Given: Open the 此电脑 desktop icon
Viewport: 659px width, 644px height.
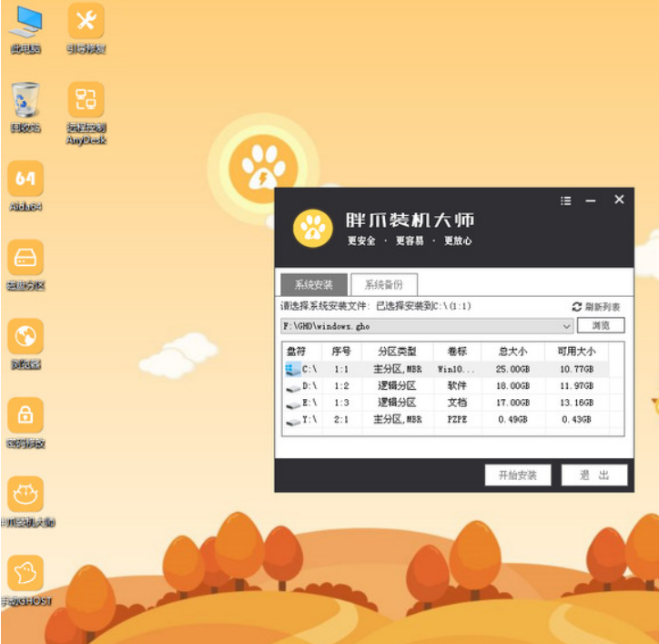Looking at the screenshot, I should point(25,27).
